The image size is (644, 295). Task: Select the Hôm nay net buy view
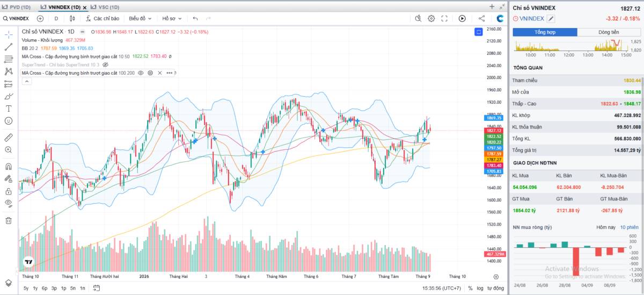coord(605,227)
